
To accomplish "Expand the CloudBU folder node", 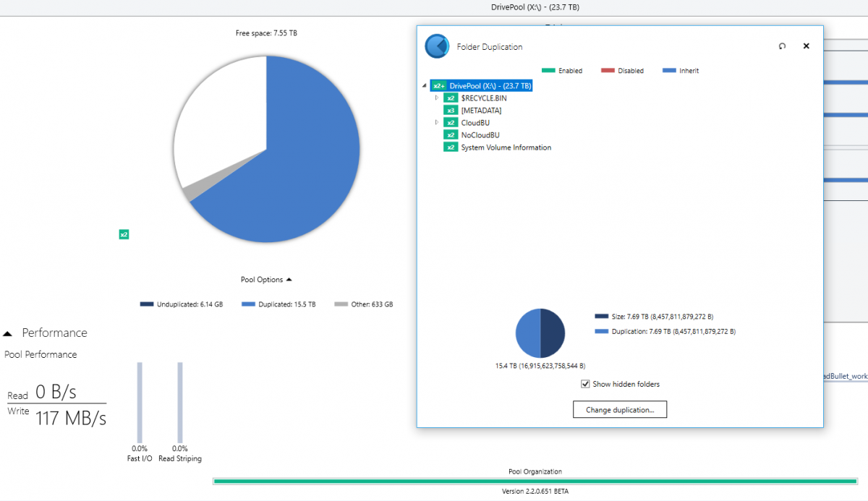I will (x=437, y=122).
